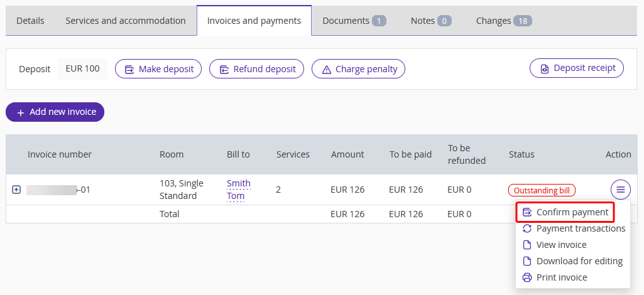The height and width of the screenshot is (295, 644).
Task: Open the Deposit receipt
Action: [577, 68]
